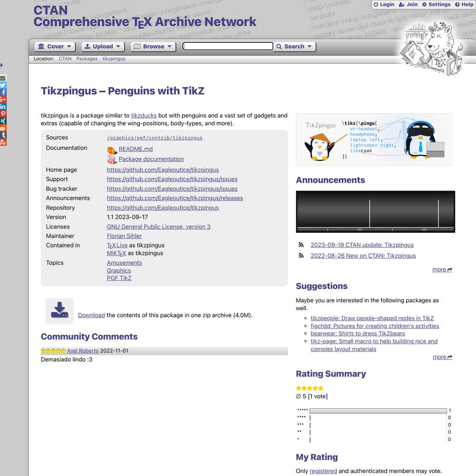The height and width of the screenshot is (476, 476).
Task: Open the Upload dropdown menu
Action: [103, 47]
